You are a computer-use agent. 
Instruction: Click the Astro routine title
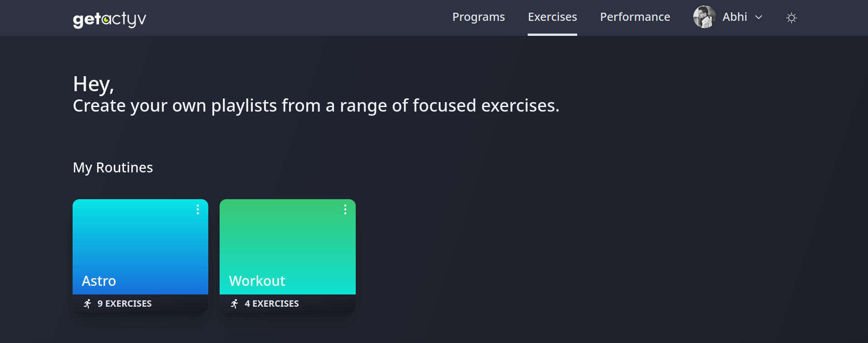coord(99,281)
